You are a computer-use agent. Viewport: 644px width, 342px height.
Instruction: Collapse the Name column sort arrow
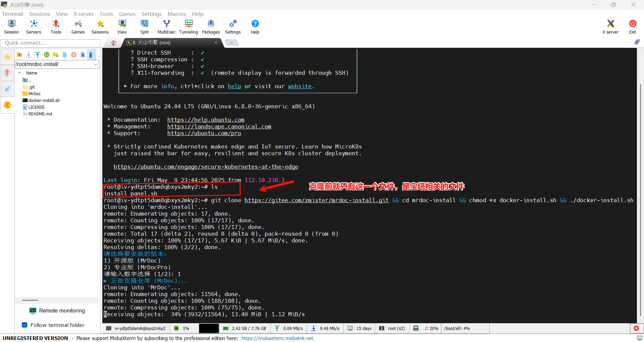[19, 73]
